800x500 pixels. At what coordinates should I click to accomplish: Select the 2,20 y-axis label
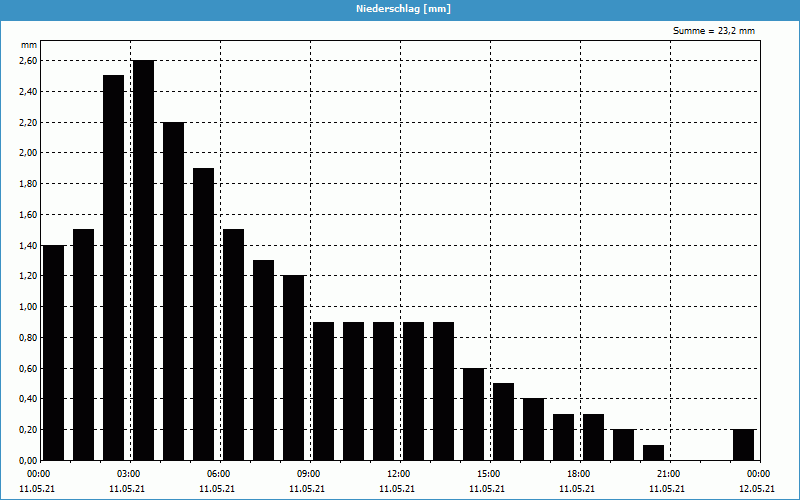pos(29,122)
